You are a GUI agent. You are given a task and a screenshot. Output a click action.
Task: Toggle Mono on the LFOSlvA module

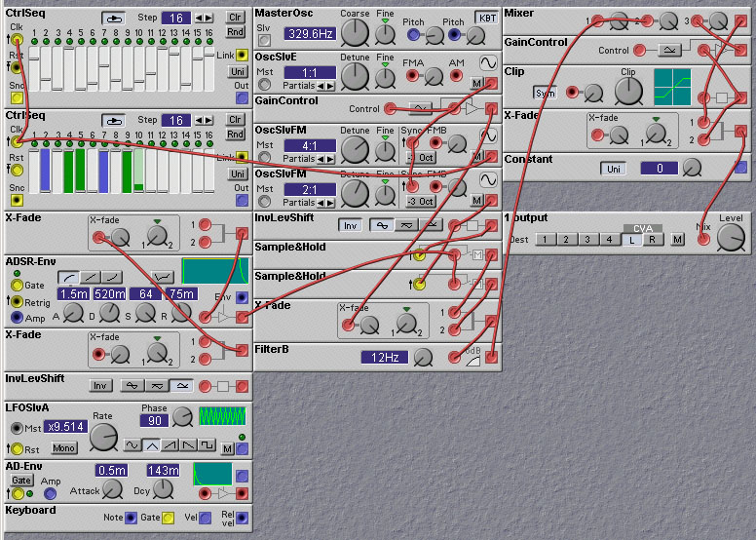point(63,448)
